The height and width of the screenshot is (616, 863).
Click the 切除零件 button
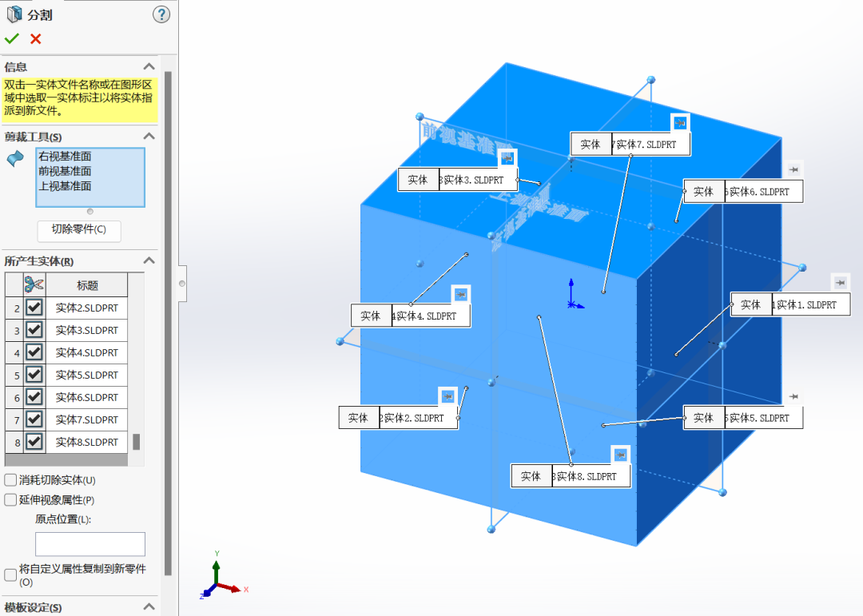[x=79, y=230]
